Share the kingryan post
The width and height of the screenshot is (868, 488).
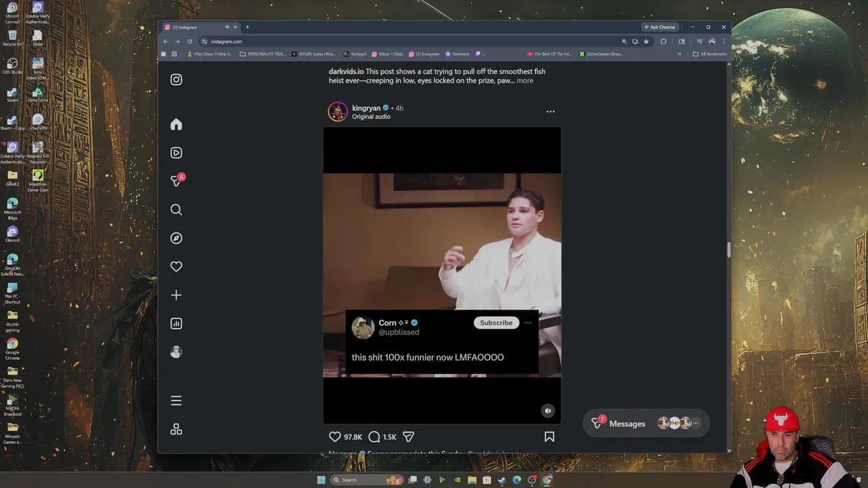pos(408,437)
